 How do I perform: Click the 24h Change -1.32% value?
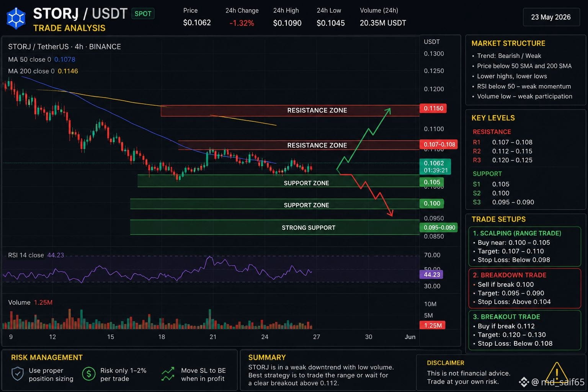click(x=242, y=23)
